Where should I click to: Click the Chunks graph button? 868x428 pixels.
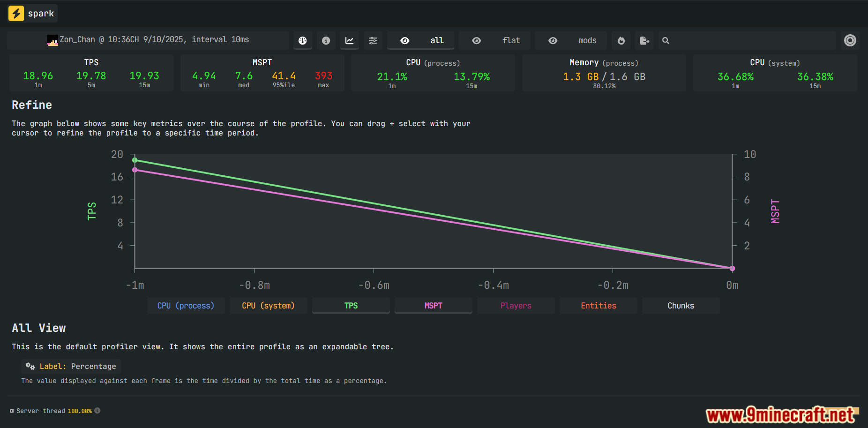(681, 306)
